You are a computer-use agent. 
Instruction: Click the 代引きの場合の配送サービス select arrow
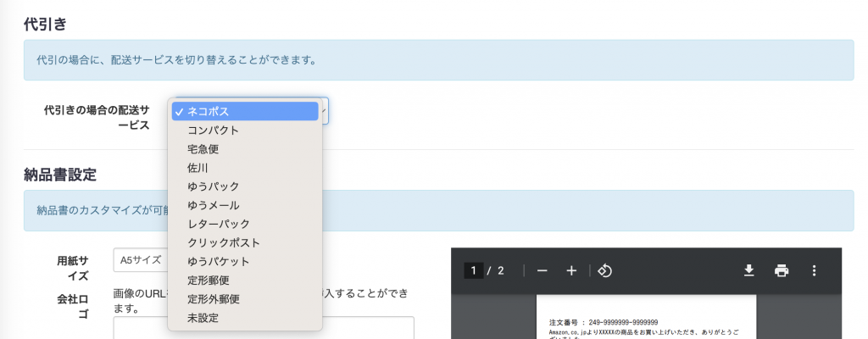click(x=324, y=111)
